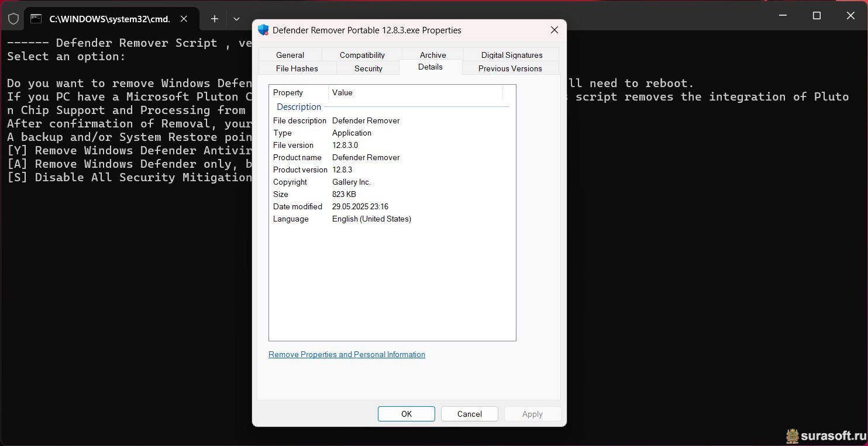This screenshot has width=868, height=446.
Task: Select the date value 29.05.2025 23:16
Action: (360, 206)
